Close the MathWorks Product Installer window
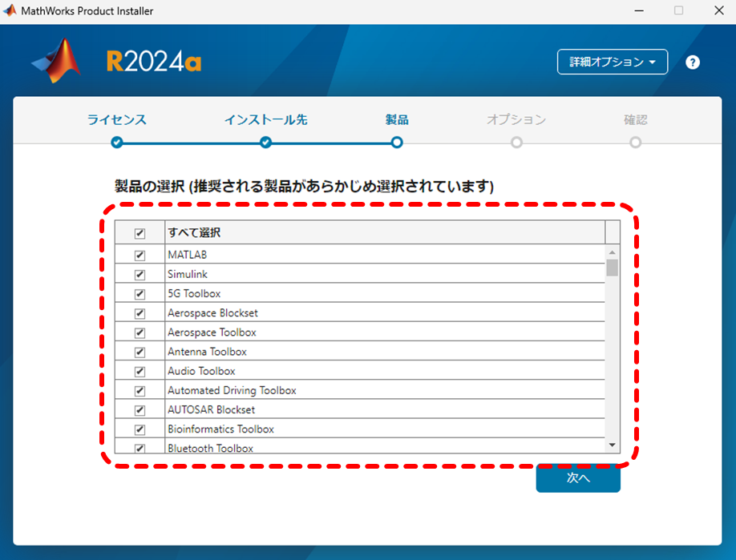Screen dimensions: 736x560 (x=718, y=10)
